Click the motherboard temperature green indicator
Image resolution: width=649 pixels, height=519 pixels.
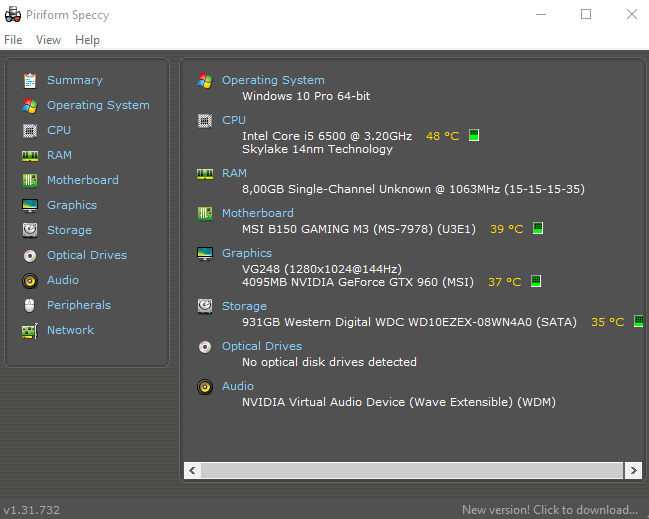[x=538, y=228]
